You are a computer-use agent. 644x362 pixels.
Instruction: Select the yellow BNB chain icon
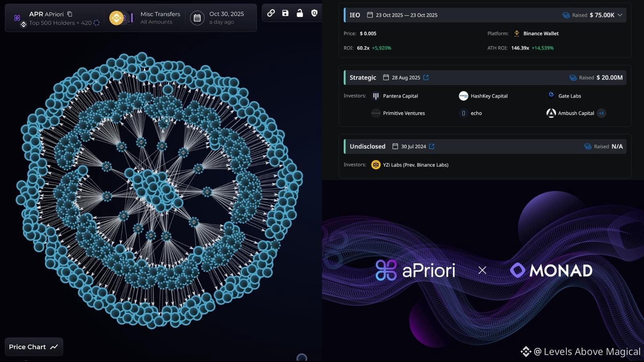(x=117, y=18)
